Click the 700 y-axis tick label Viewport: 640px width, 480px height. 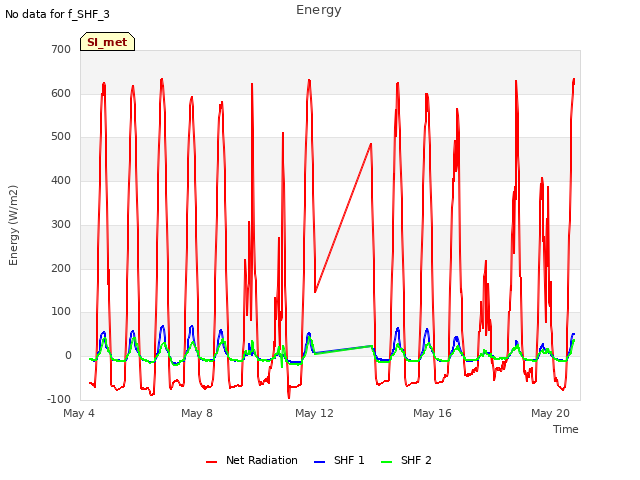(x=61, y=49)
